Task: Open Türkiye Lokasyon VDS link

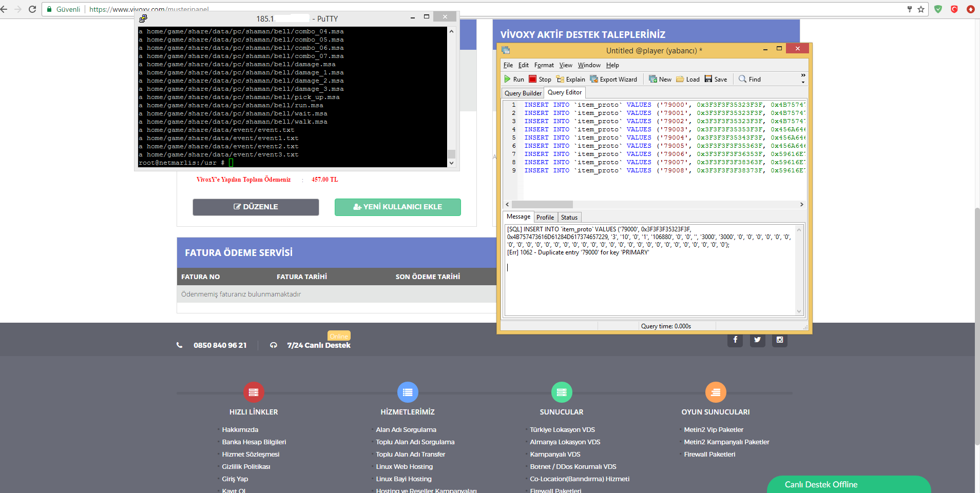Action: tap(562, 430)
